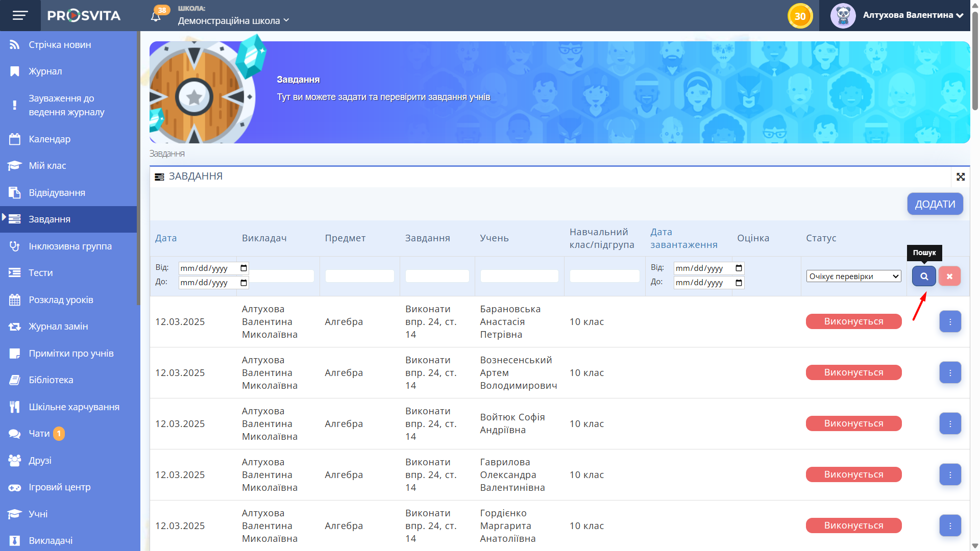Click the page vertical scrollbar
980x551 pixels.
click(975, 61)
